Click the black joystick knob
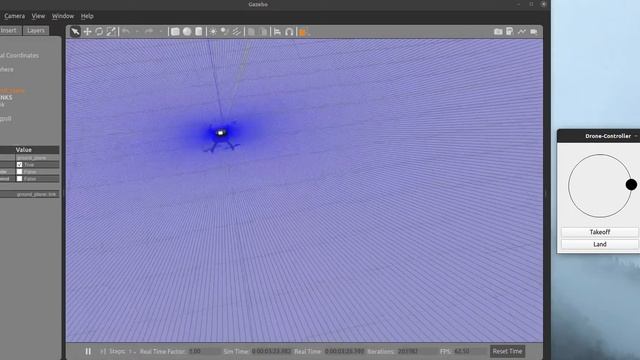Viewport: 640px width, 360px height. coord(631,185)
